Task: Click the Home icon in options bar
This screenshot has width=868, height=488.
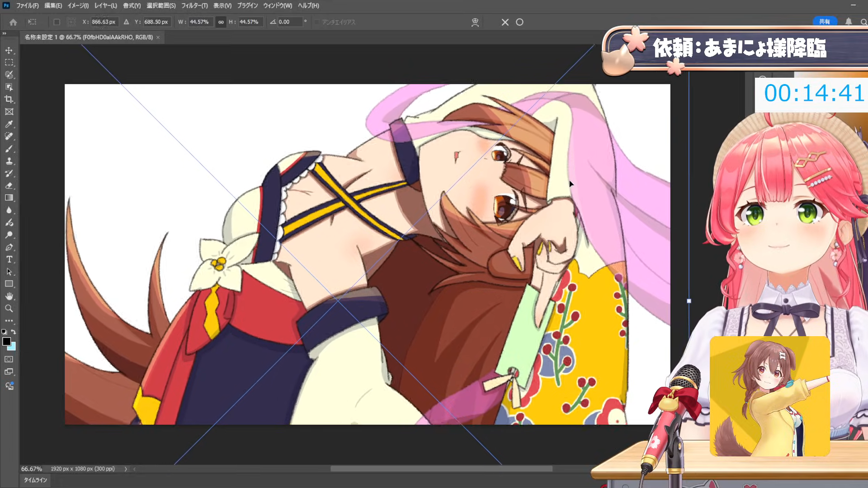Action: 13,22
